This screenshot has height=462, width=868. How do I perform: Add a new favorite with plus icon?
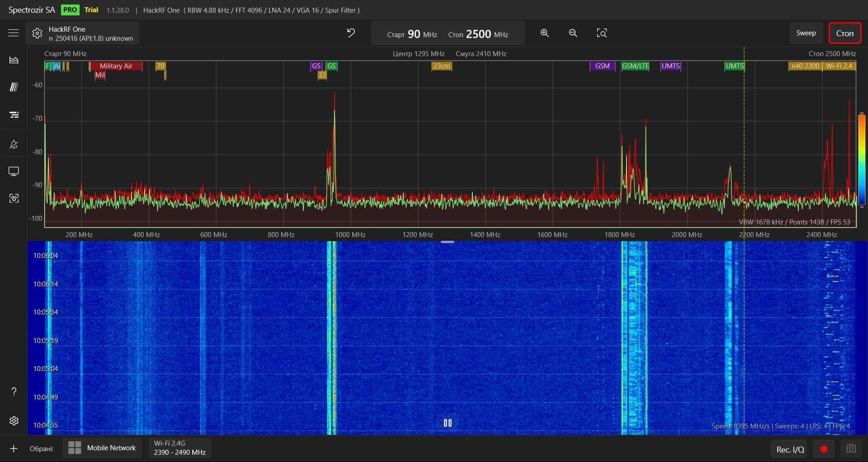[x=14, y=448]
